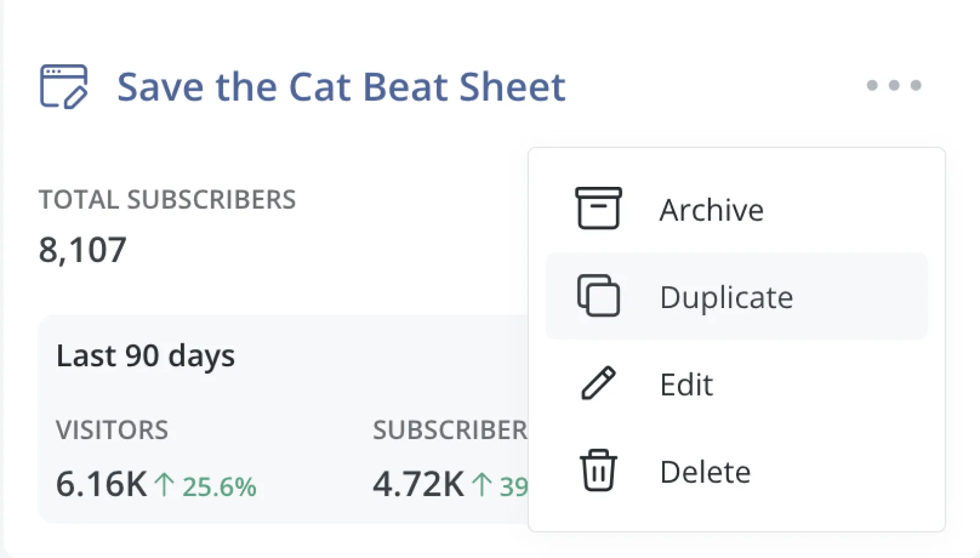Choose the Edit menu label
The image size is (980, 558).
686,385
